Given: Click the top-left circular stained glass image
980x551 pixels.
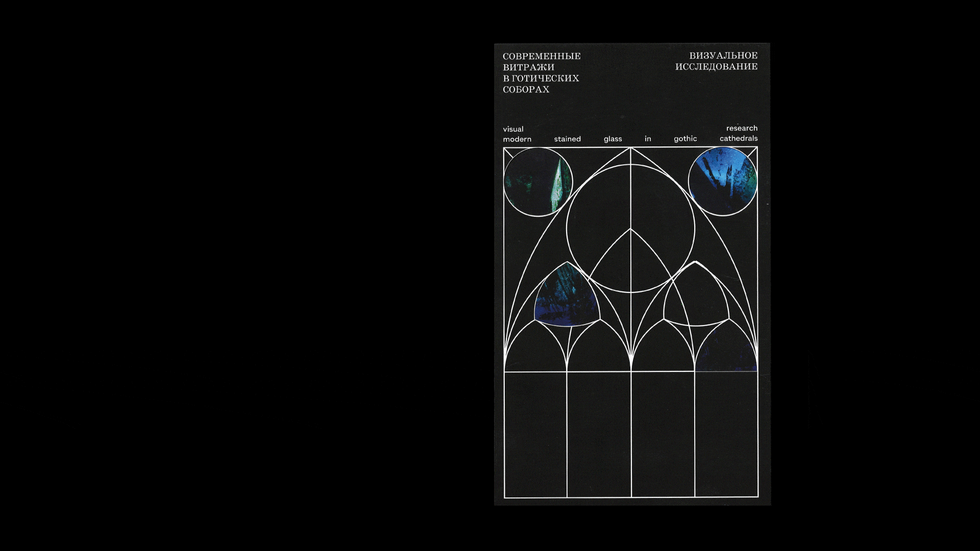Looking at the screenshot, I should 538,182.
